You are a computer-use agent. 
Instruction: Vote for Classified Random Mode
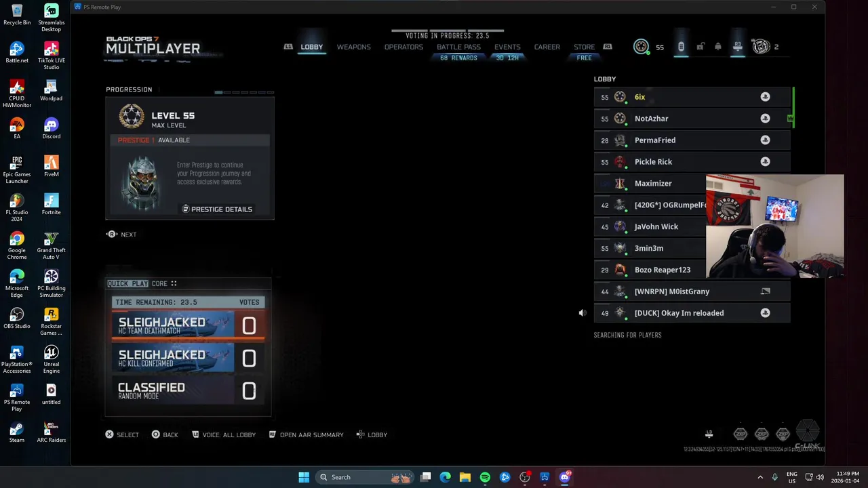tap(189, 391)
